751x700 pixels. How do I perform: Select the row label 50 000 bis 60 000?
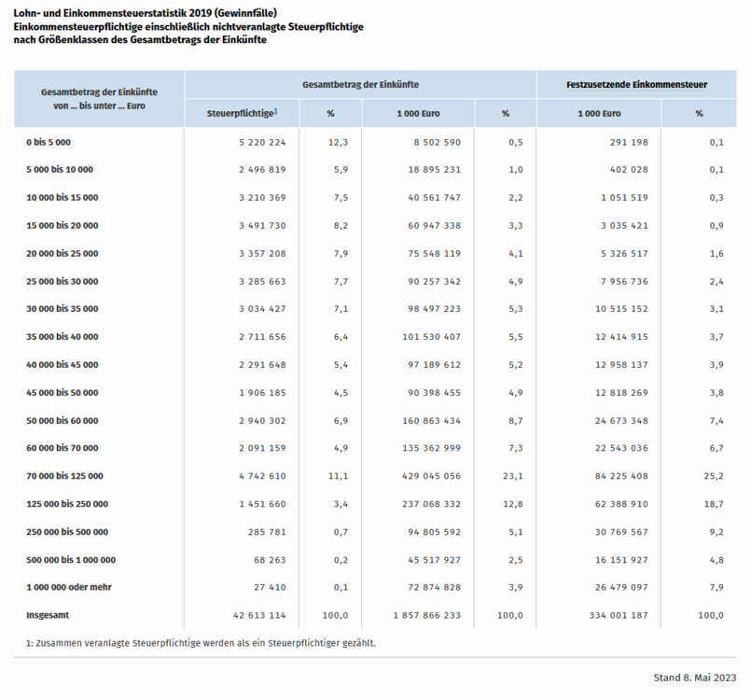[63, 421]
